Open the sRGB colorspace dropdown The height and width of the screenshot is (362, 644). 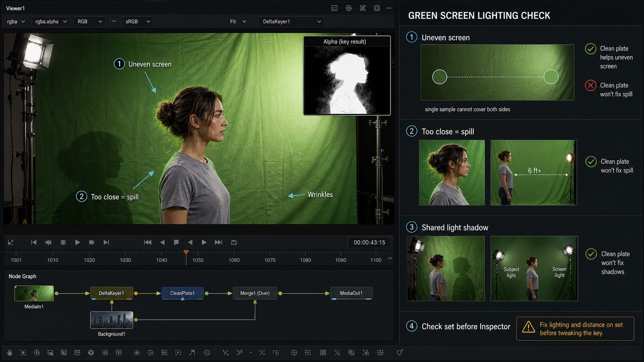point(138,22)
